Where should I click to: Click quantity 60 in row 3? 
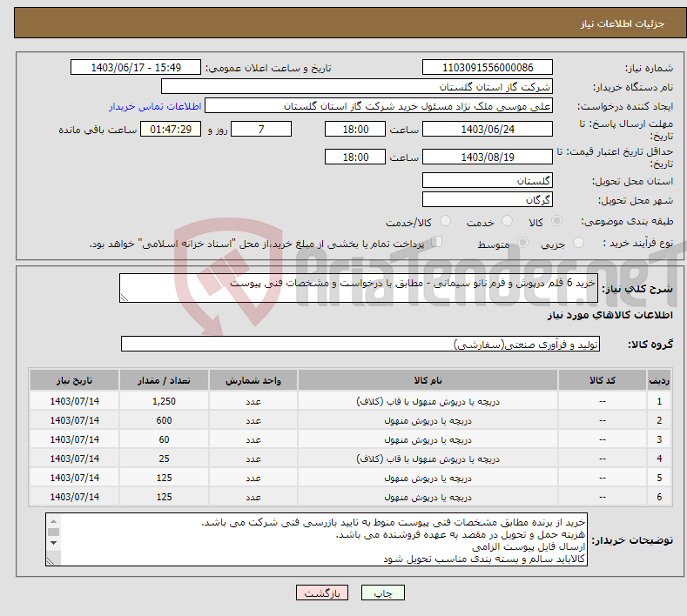(164, 439)
